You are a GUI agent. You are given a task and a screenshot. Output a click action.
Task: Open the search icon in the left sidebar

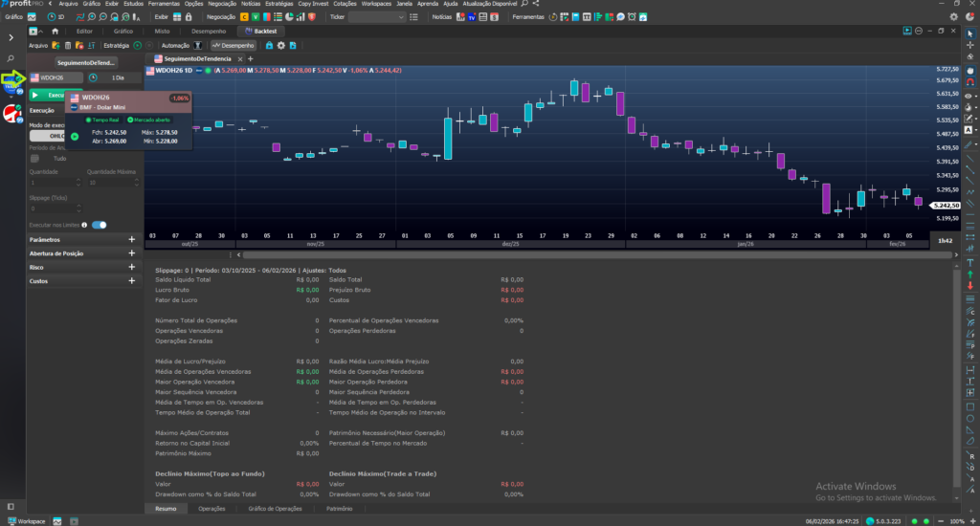click(11, 60)
